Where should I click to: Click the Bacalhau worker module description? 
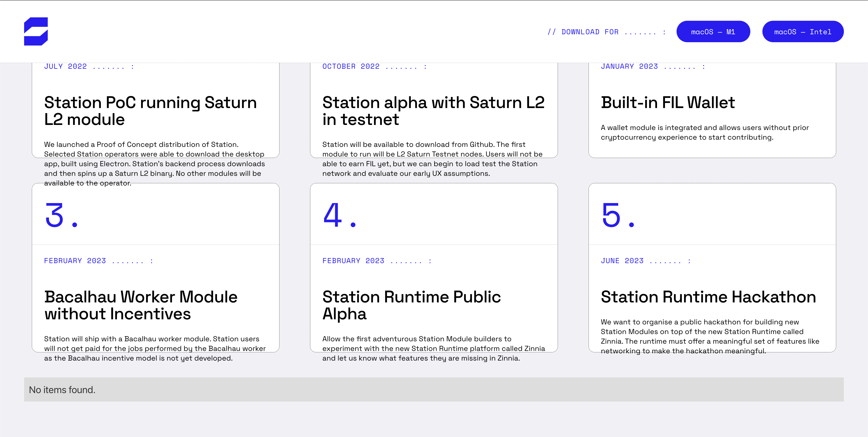pyautogui.click(x=155, y=348)
